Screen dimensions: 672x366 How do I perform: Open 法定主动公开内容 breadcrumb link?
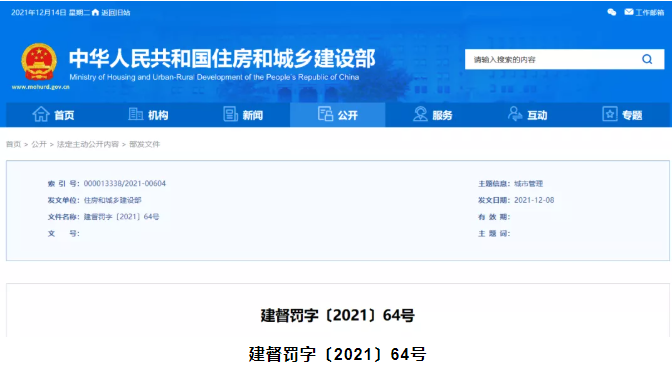[x=87, y=144]
